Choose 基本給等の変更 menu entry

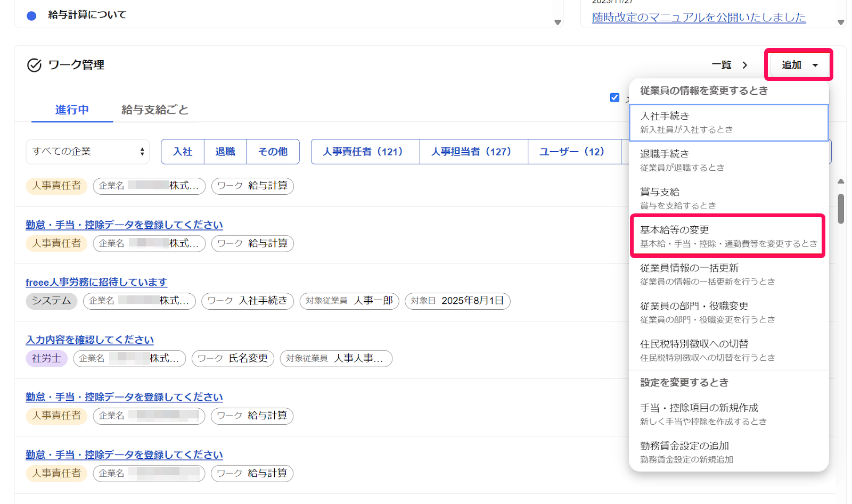(728, 236)
